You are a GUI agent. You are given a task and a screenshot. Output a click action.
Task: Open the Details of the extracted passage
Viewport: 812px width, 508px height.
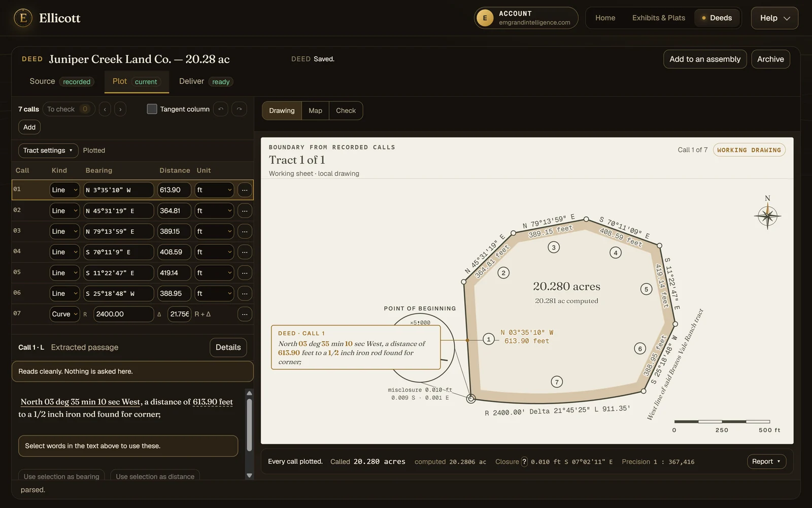click(228, 347)
